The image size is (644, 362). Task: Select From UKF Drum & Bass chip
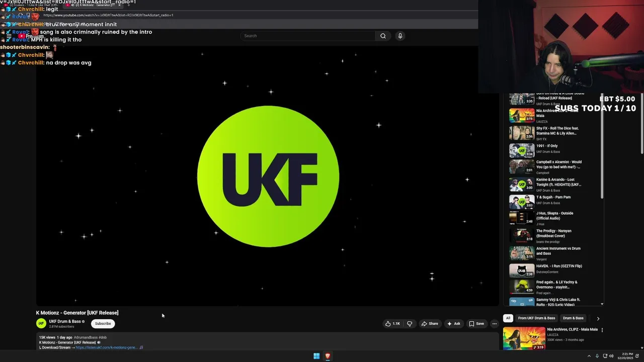coord(536,318)
